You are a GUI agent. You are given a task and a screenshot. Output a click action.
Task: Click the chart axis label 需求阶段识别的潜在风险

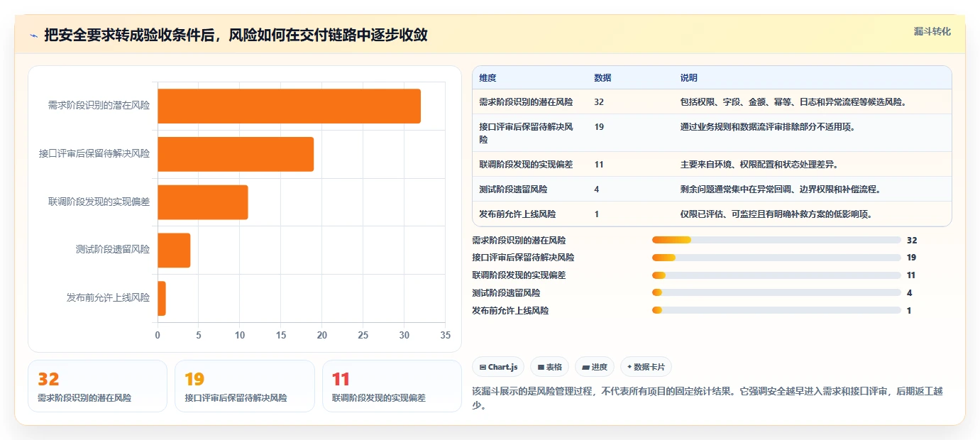point(99,105)
